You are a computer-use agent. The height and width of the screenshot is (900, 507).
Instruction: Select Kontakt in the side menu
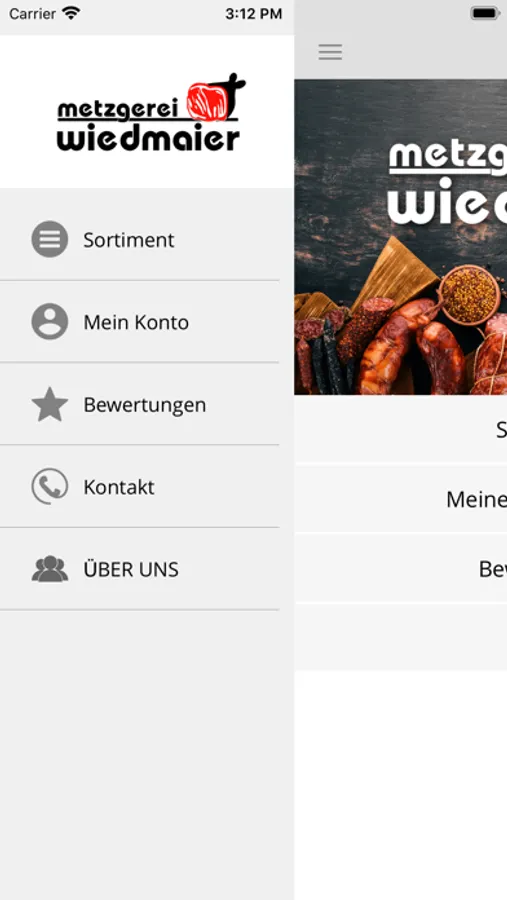click(140, 487)
